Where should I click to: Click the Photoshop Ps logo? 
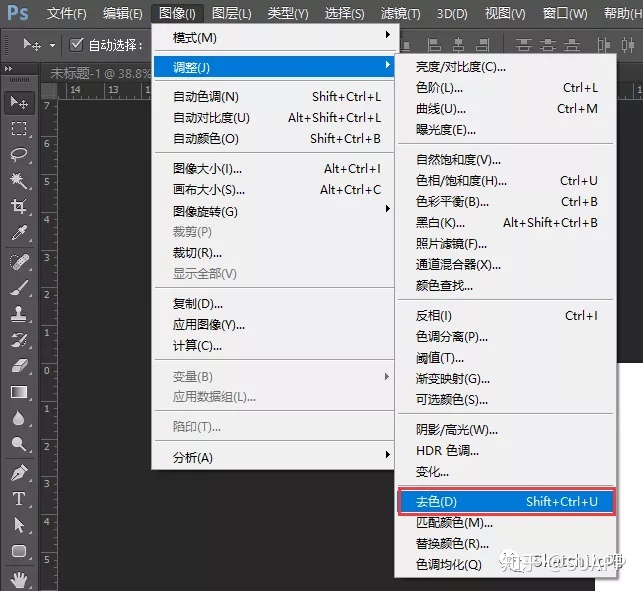pyautogui.click(x=18, y=13)
